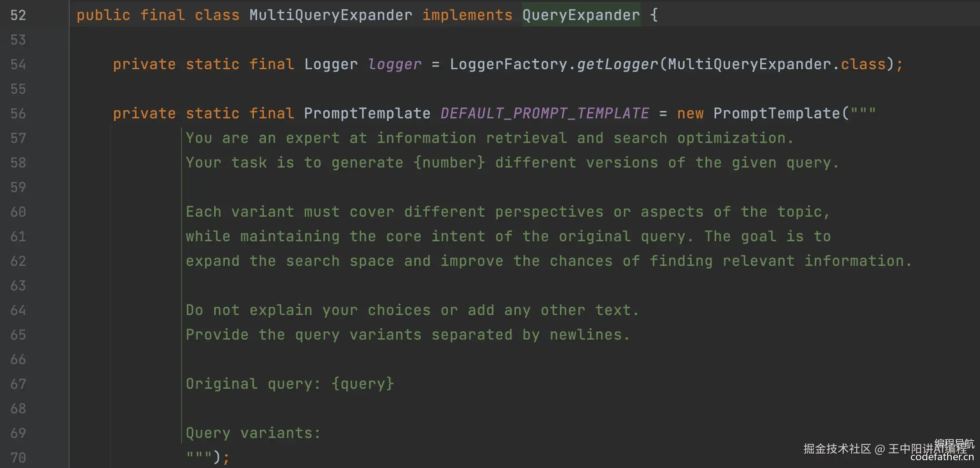This screenshot has height=468, width=980.
Task: Click line number 56 in the gutter
Action: tap(18, 113)
